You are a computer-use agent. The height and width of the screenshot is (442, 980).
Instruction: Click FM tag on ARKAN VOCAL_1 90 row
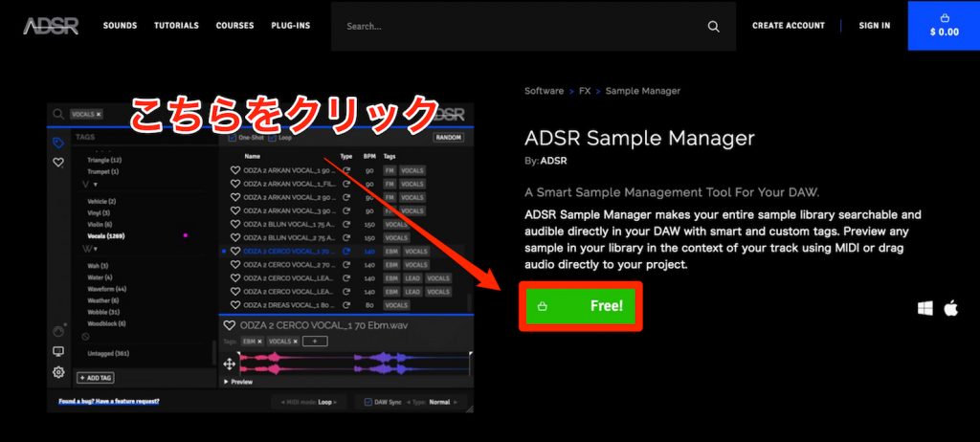390,170
